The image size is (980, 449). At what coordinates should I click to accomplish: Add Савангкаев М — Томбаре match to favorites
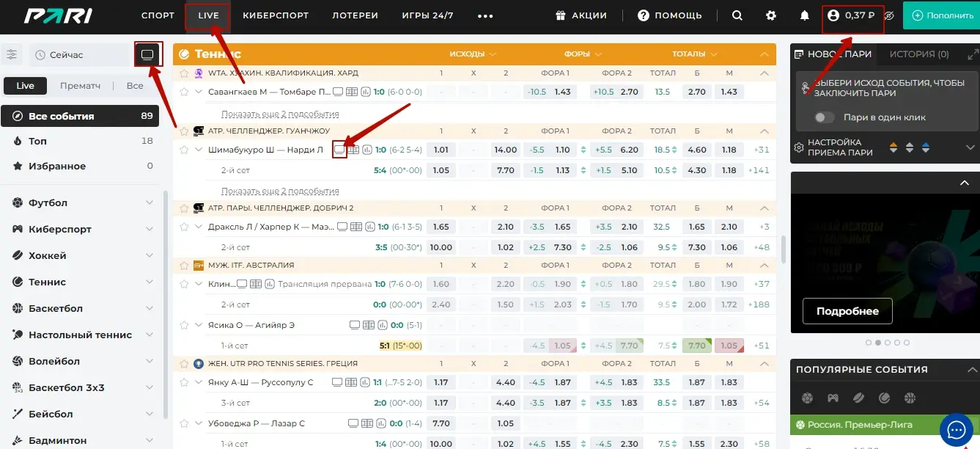click(x=185, y=92)
